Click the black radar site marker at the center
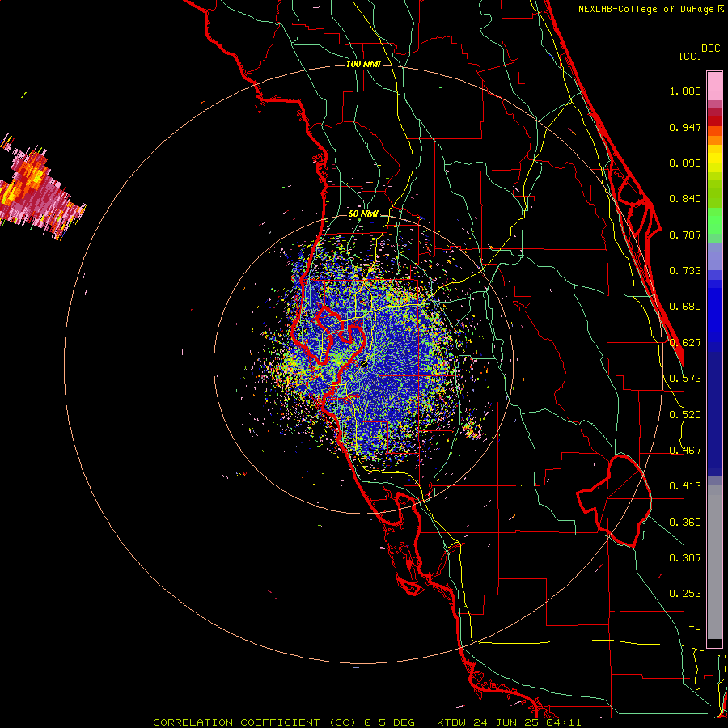The height and width of the screenshot is (728, 728). click(364, 365)
